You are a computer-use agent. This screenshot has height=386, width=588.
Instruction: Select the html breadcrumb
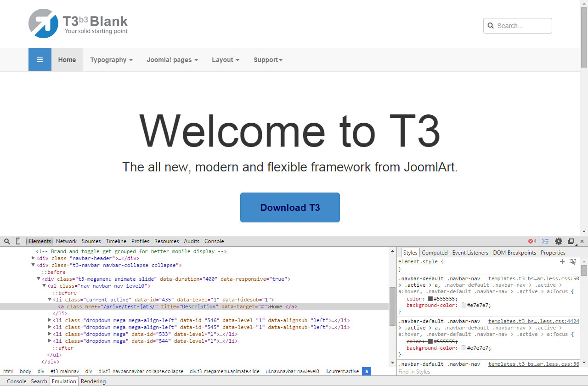coord(8,371)
